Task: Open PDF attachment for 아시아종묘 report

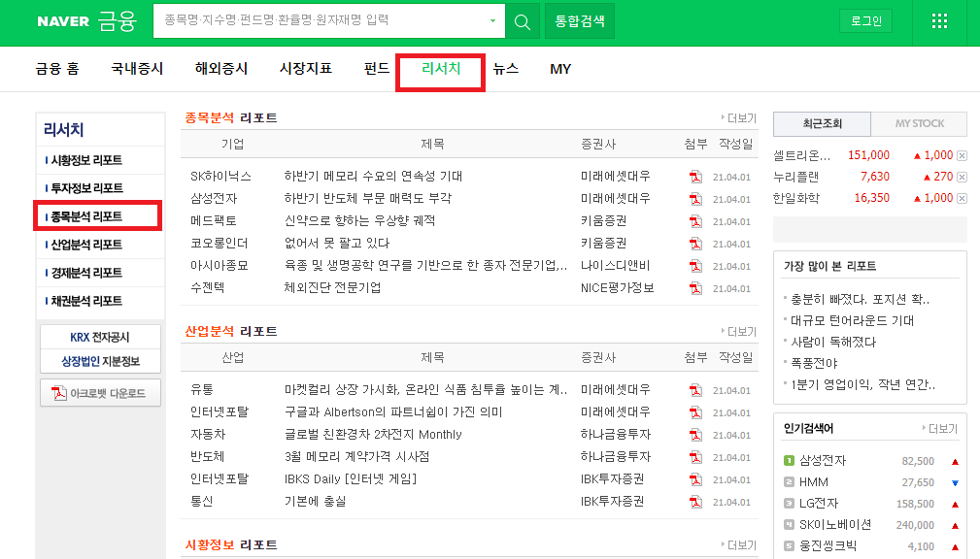Action: 695,266
